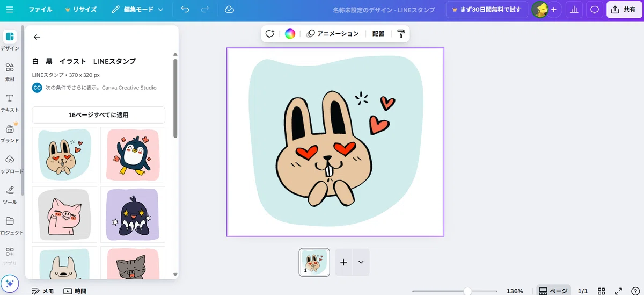
Task: Open the テキスト tab
Action: [x=10, y=102]
